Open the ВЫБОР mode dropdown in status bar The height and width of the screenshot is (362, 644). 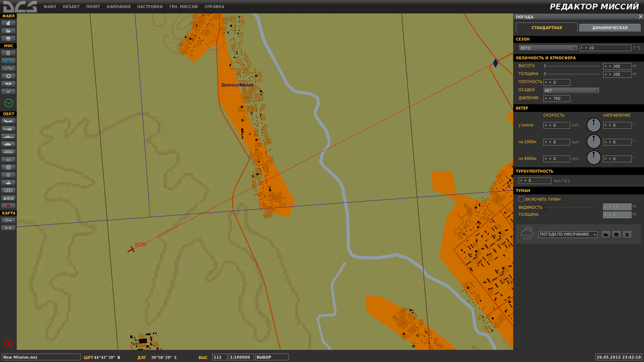pos(272,357)
